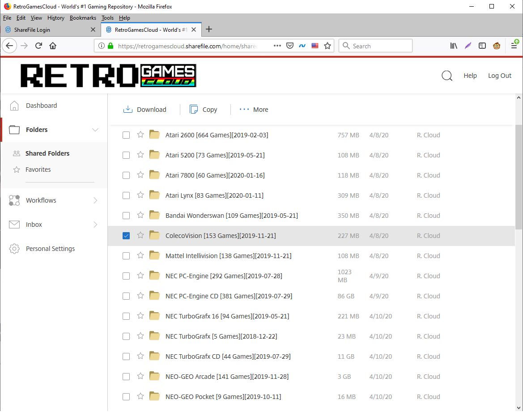The height and width of the screenshot is (420, 523).
Task: Check the Mattel Intellivision folder checkbox
Action: 126,256
